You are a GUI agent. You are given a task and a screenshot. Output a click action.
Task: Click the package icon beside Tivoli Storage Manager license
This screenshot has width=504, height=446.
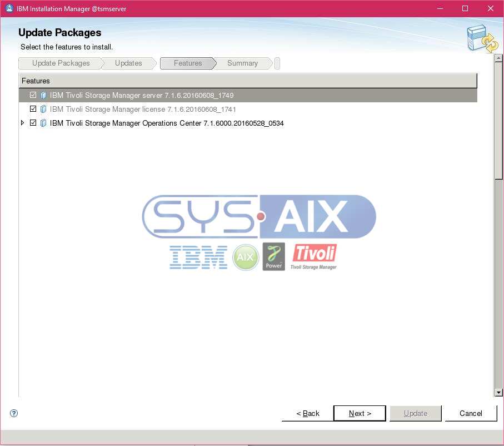pyautogui.click(x=43, y=109)
